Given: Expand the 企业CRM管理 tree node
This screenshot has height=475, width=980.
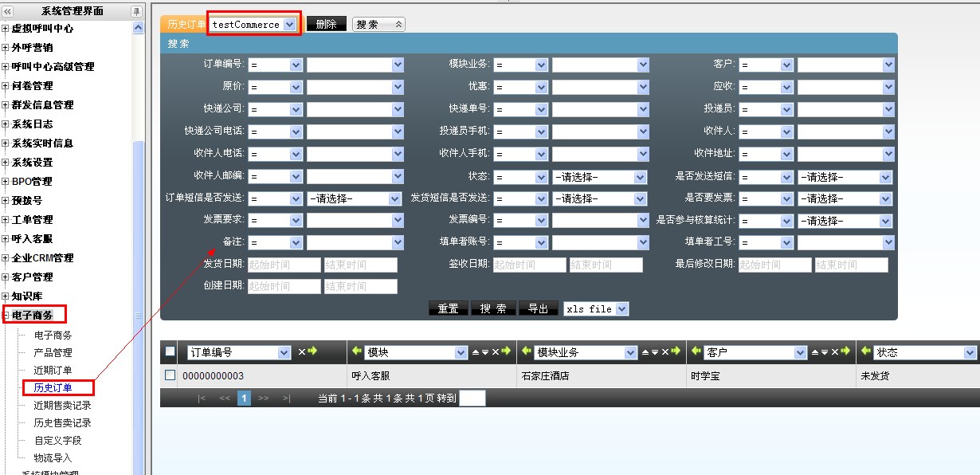Looking at the screenshot, I should (6, 258).
